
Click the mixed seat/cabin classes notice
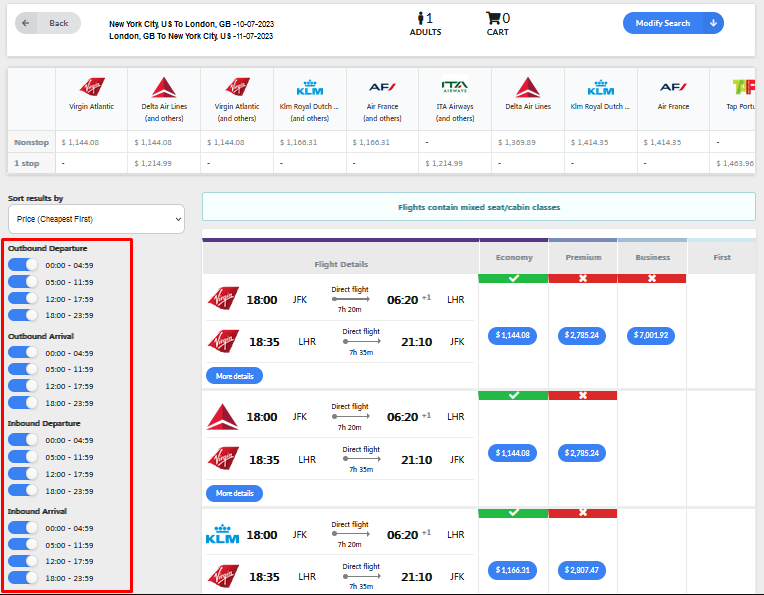coord(479,207)
